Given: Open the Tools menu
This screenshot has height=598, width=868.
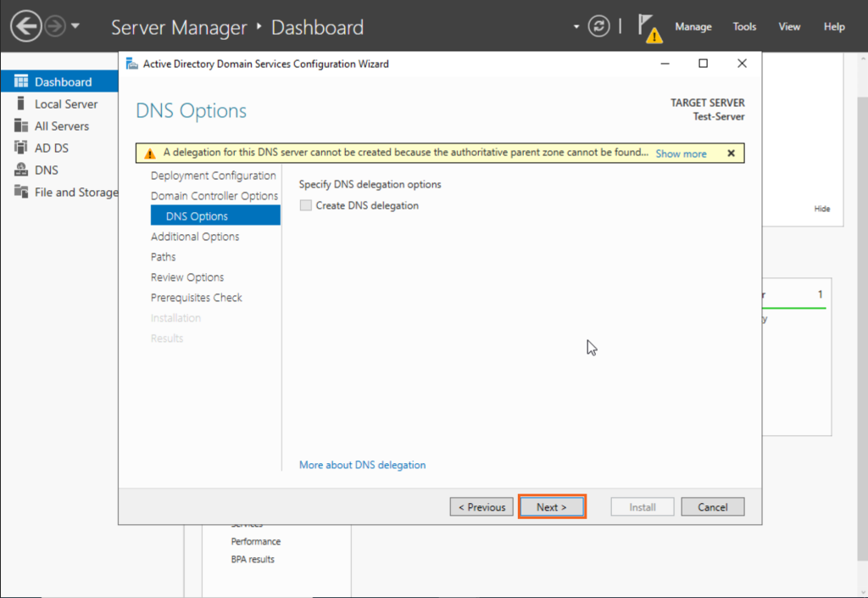Looking at the screenshot, I should point(744,26).
